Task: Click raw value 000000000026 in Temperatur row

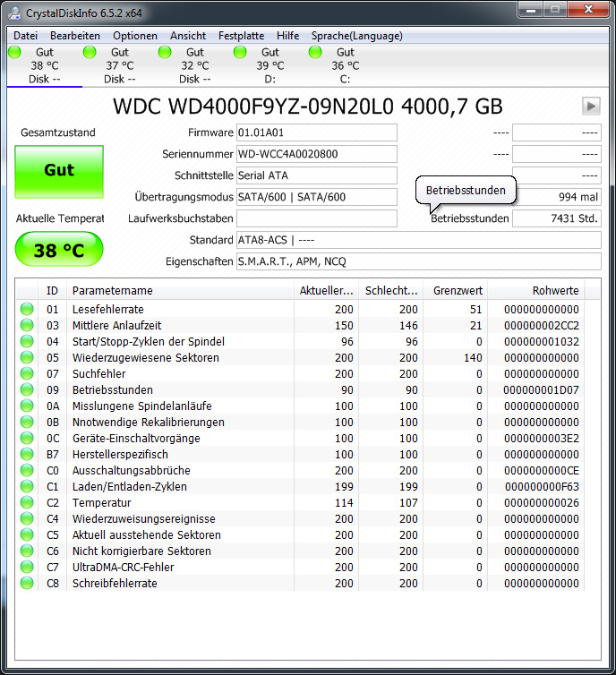Action: 542,502
